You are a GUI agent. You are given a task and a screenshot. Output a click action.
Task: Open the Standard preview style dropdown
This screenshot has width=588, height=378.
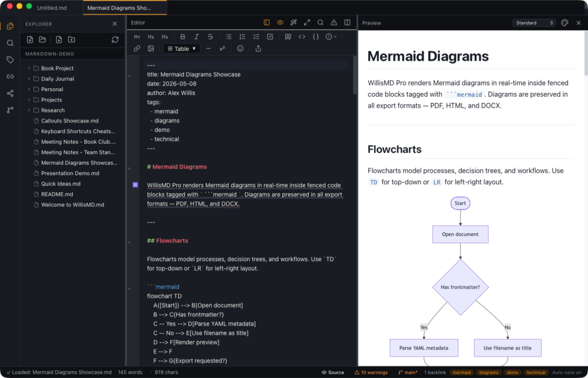click(534, 23)
